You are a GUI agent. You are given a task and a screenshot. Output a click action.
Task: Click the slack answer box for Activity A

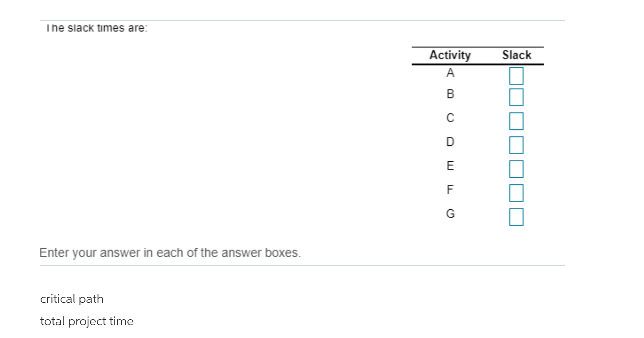[516, 75]
